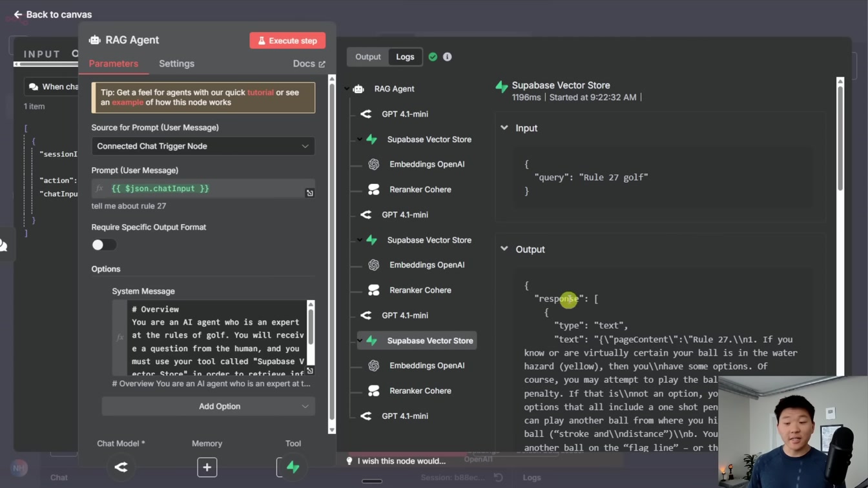This screenshot has width=868, height=488.
Task: Open the Settings tab
Action: pyautogui.click(x=176, y=64)
